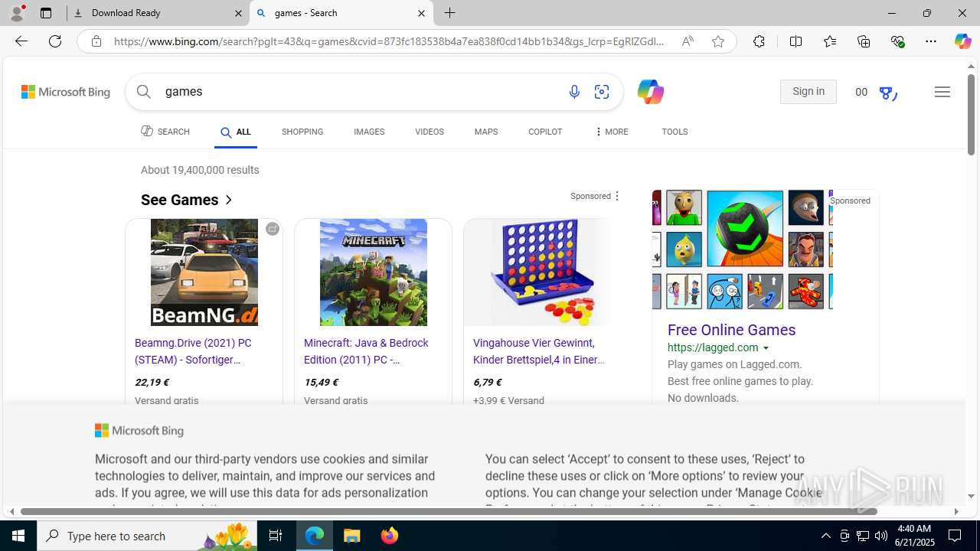Click the taskbar clock 4:40 AM
This screenshot has height=551, width=980.
tap(913, 536)
